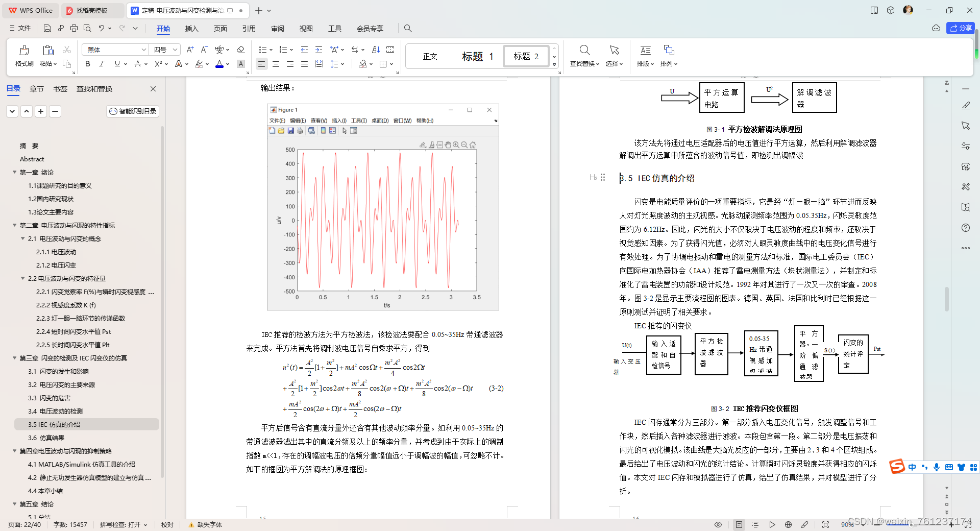Click the Paste (粘贴) clipboard icon
This screenshot has width=980, height=531.
coord(48,50)
